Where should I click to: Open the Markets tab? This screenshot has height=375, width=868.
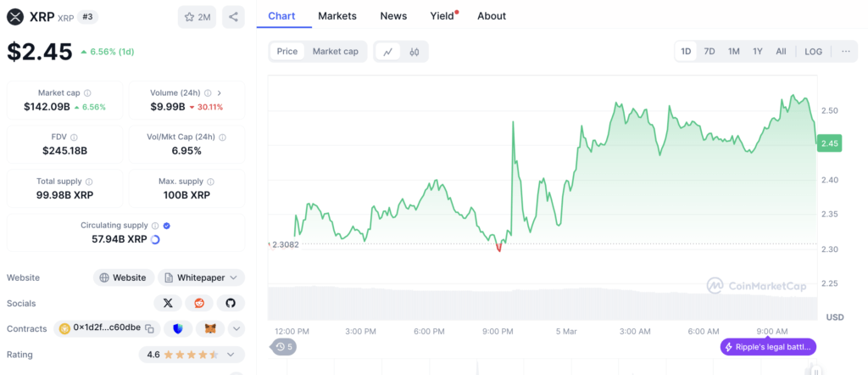(337, 16)
